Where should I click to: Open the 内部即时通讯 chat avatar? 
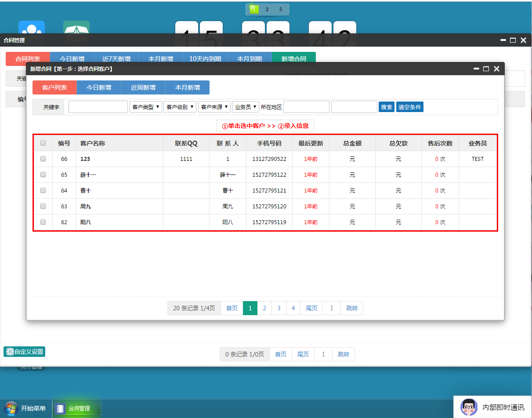tap(469, 407)
